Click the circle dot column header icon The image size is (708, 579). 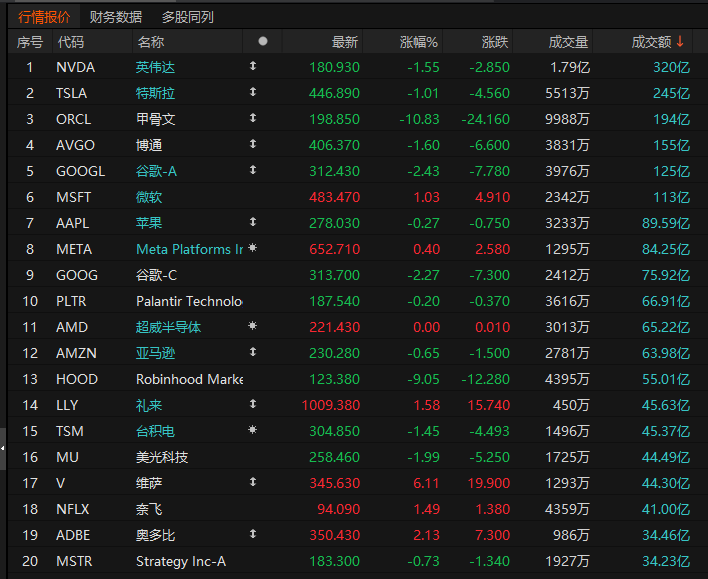click(x=263, y=42)
